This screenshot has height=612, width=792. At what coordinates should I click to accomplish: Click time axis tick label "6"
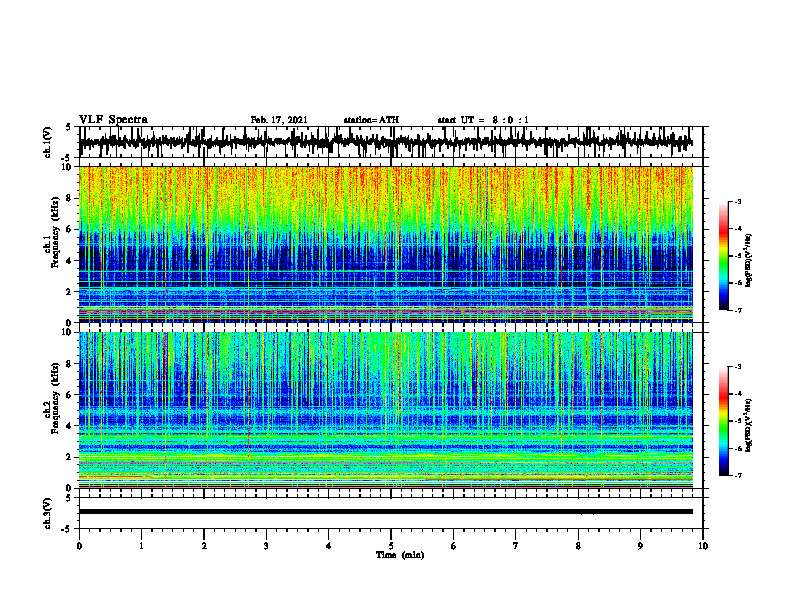pyautogui.click(x=454, y=546)
